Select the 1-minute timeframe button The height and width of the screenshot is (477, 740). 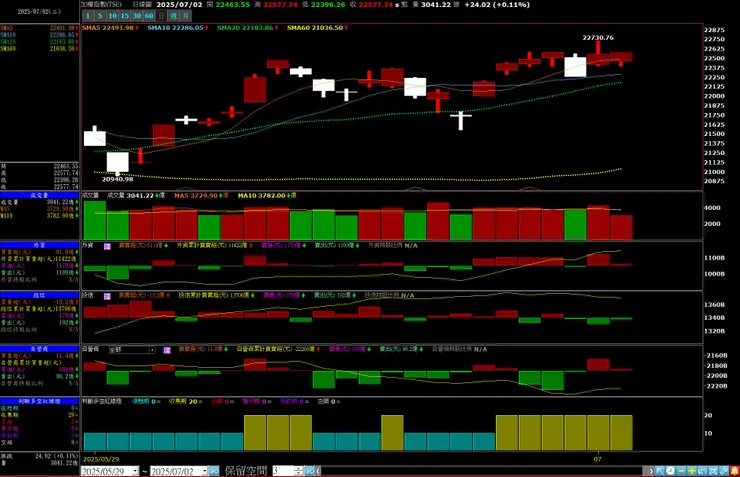[88, 16]
